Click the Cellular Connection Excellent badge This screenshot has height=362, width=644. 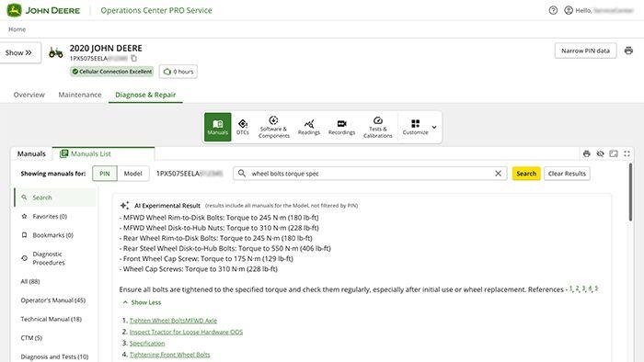pos(111,72)
